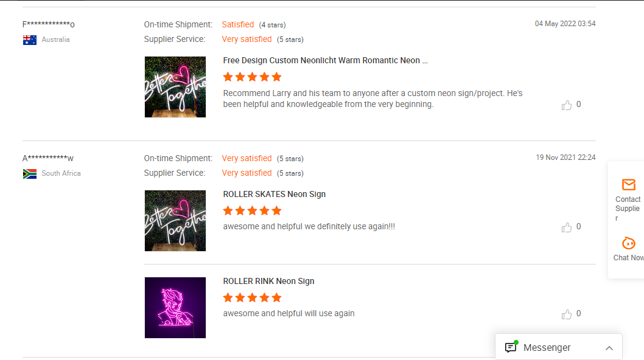Screen dimensions: 644x360
Task: Click reviewer name F************o
Action: point(49,24)
